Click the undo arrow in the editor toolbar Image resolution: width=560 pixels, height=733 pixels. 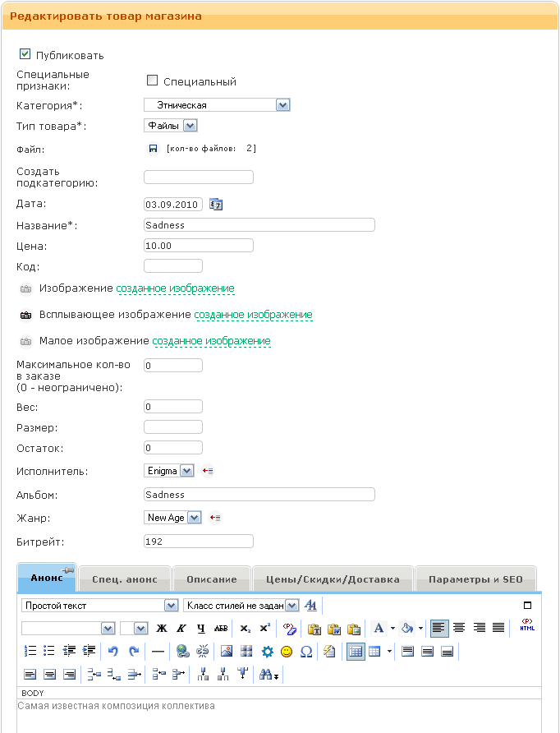(113, 652)
